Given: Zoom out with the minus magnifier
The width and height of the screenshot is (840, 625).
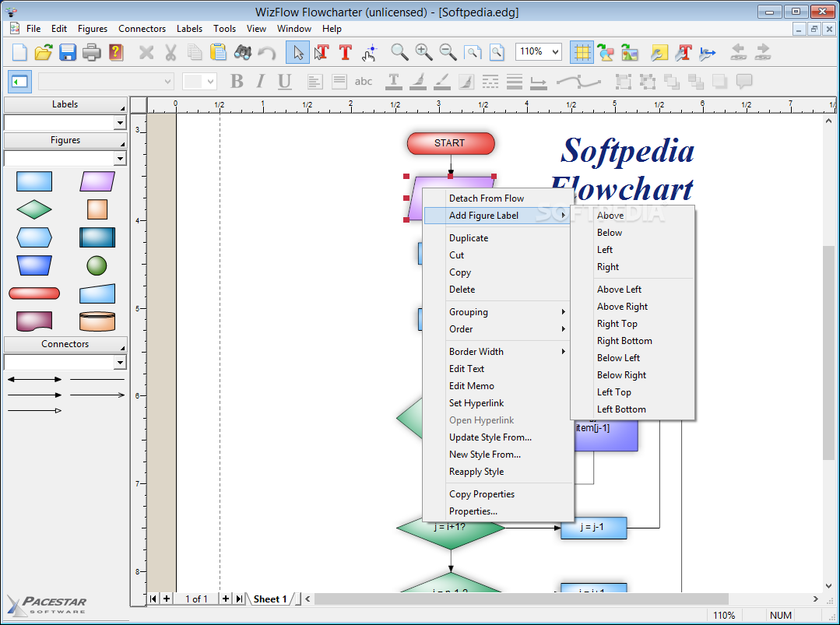Looking at the screenshot, I should 448,52.
